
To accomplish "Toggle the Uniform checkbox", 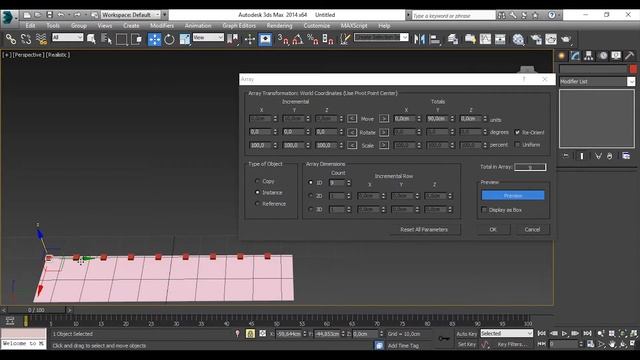I will tap(517, 144).
